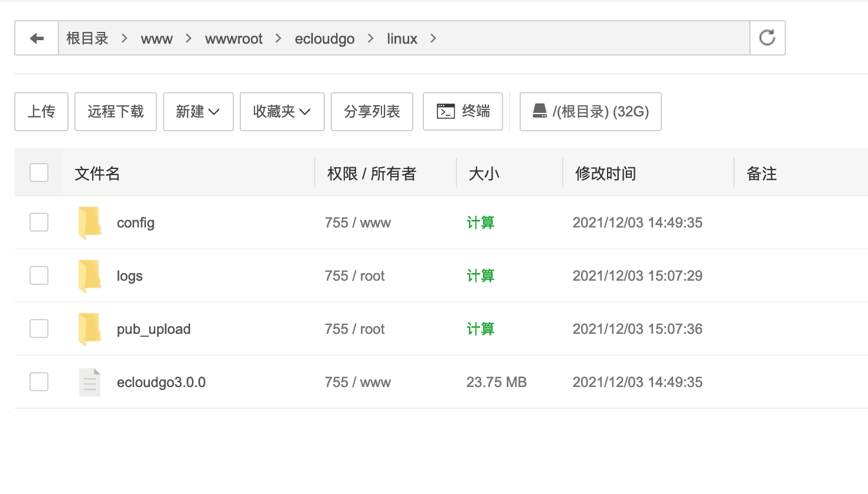Open the 终端 terminal button
Viewport: 868px width, 494px height.
463,111
